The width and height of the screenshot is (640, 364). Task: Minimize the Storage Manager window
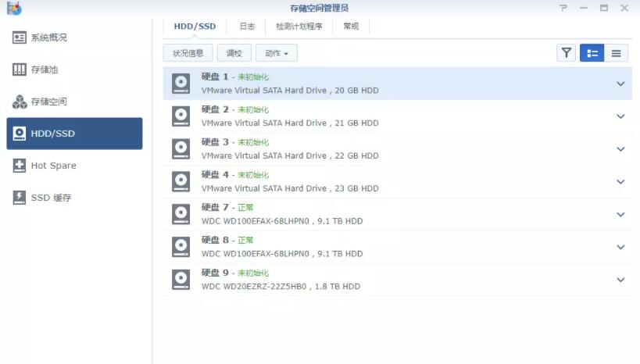[584, 8]
